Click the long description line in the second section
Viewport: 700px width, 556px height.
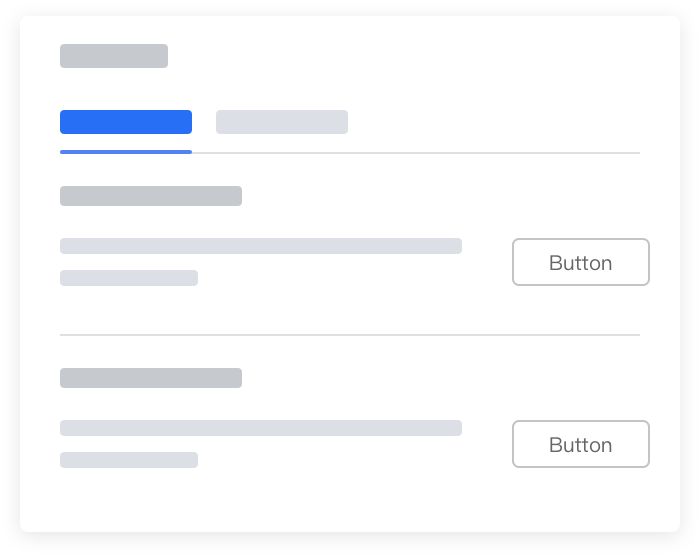click(261, 428)
